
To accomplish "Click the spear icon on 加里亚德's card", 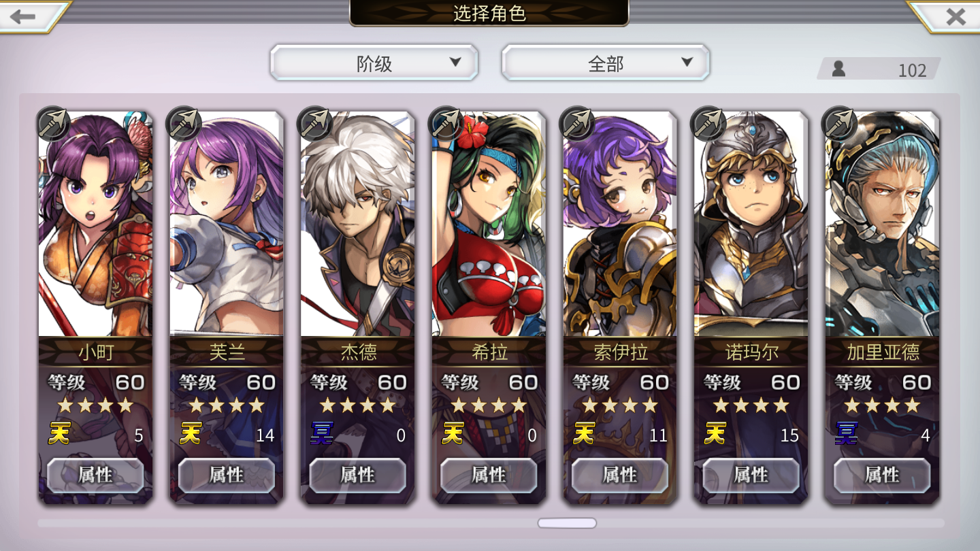I will tap(840, 124).
